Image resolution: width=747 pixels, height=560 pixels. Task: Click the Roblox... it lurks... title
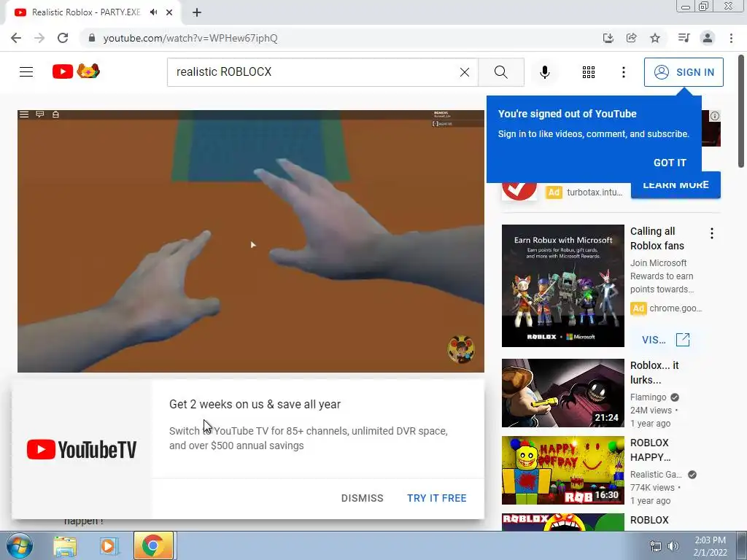coord(654,373)
